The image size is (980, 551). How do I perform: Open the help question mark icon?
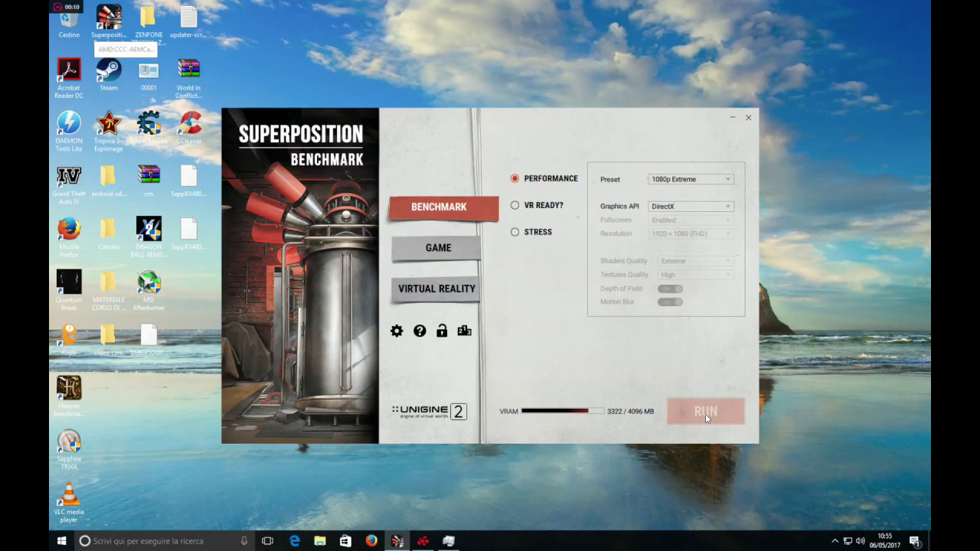(420, 331)
